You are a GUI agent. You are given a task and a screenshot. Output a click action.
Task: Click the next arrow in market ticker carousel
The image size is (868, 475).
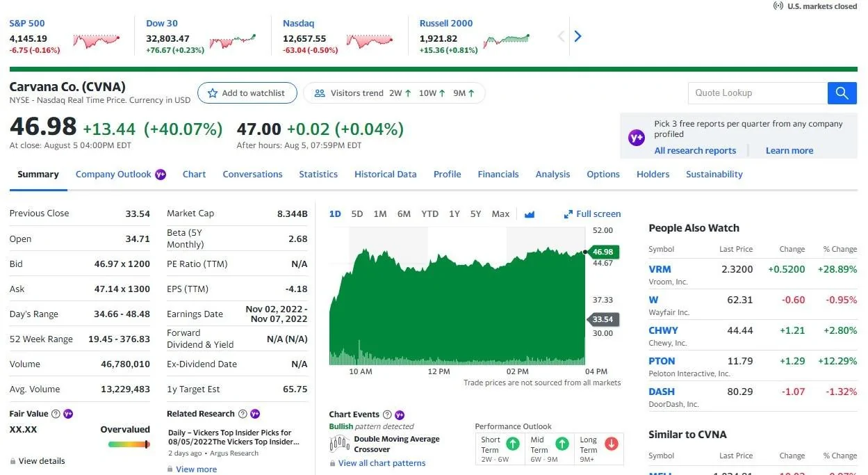pos(578,36)
